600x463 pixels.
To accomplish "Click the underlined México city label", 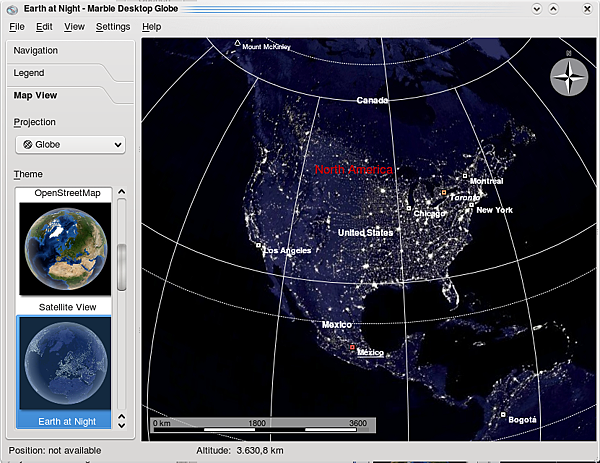I will click(x=370, y=352).
